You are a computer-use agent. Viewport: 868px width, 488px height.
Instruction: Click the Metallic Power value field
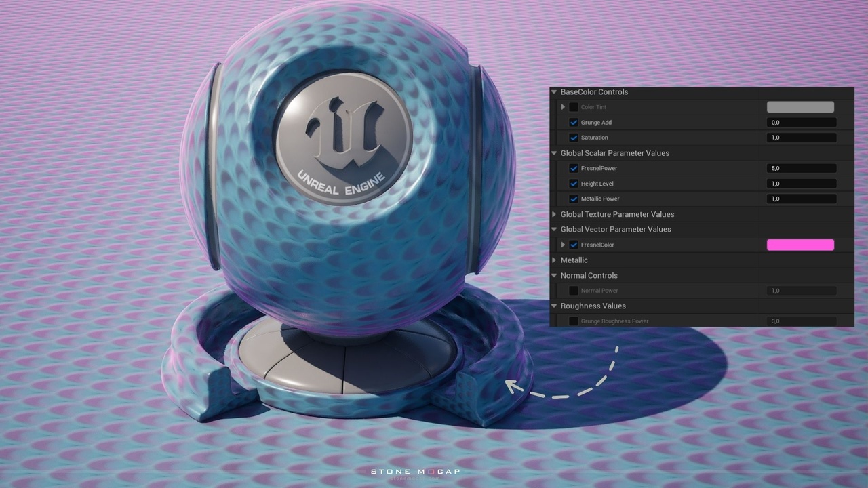tap(802, 199)
